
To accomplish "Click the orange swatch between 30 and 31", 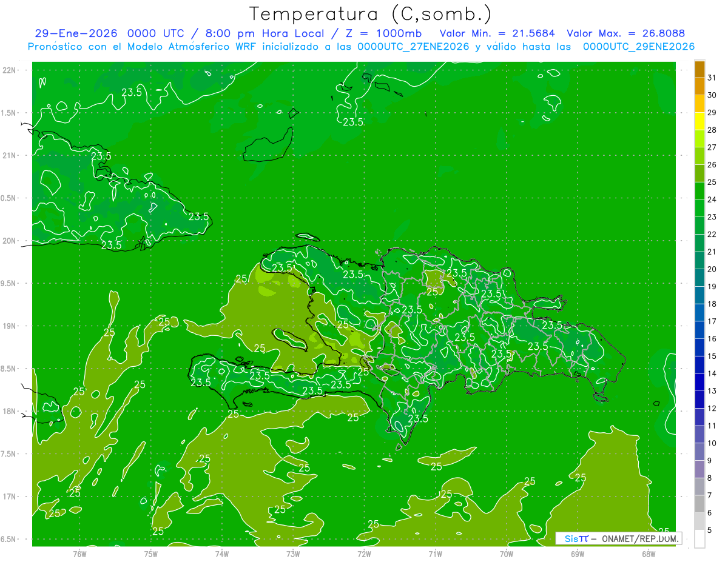I will pyautogui.click(x=699, y=87).
